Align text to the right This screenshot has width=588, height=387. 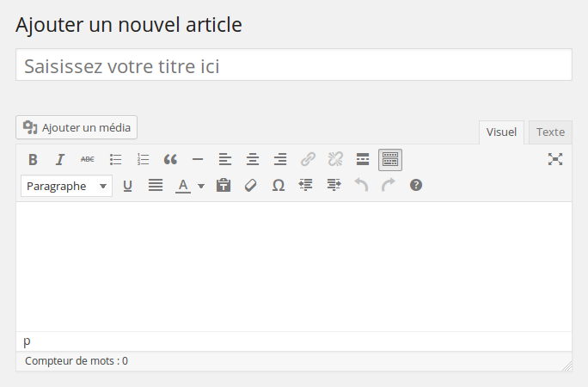coord(280,160)
